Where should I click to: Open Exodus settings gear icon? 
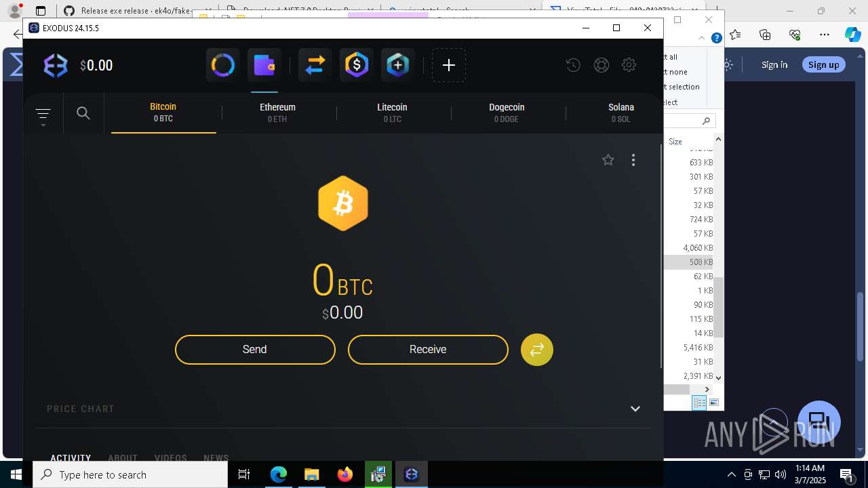(x=629, y=65)
